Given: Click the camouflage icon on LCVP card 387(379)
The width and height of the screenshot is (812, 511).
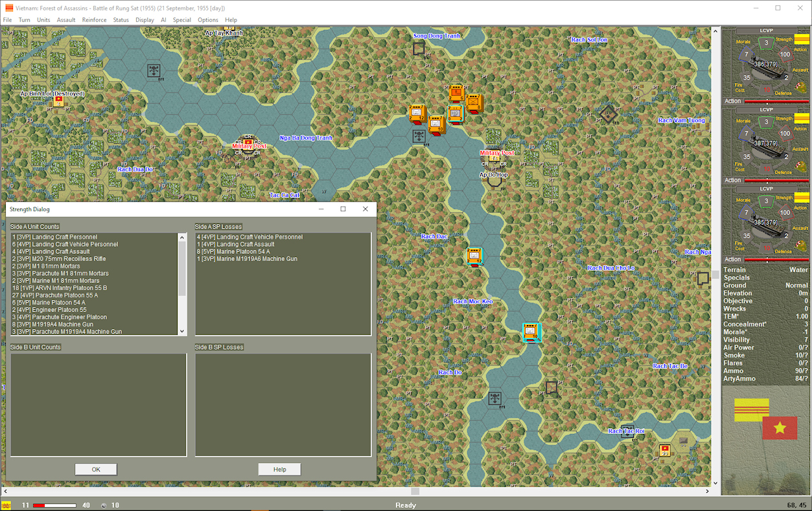Looking at the screenshot, I should [800, 168].
